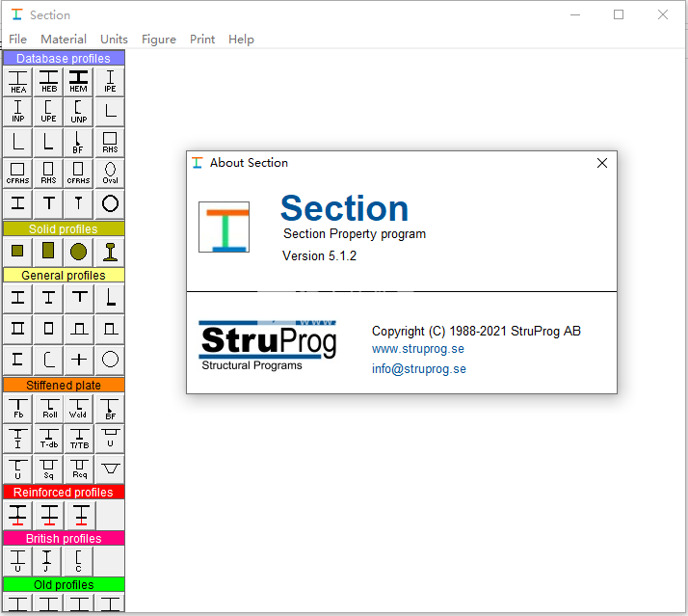688x616 pixels.
Task: Open the Help menu
Action: click(x=241, y=40)
